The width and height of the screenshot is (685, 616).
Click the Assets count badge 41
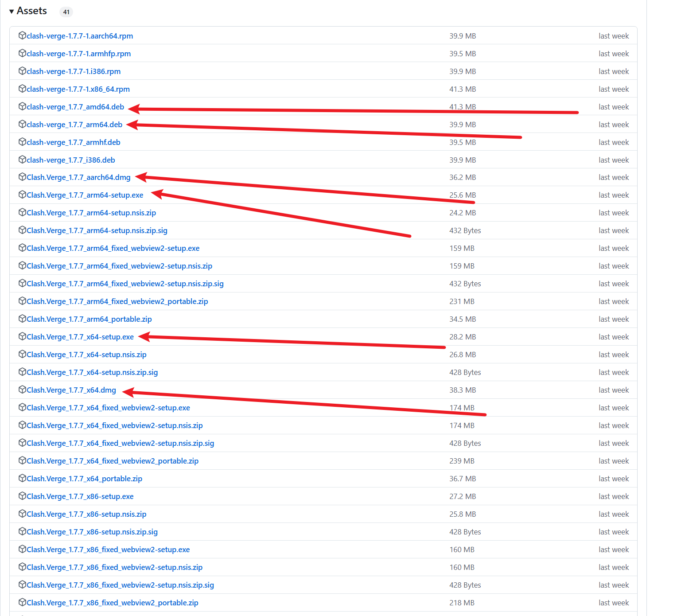pyautogui.click(x=66, y=12)
